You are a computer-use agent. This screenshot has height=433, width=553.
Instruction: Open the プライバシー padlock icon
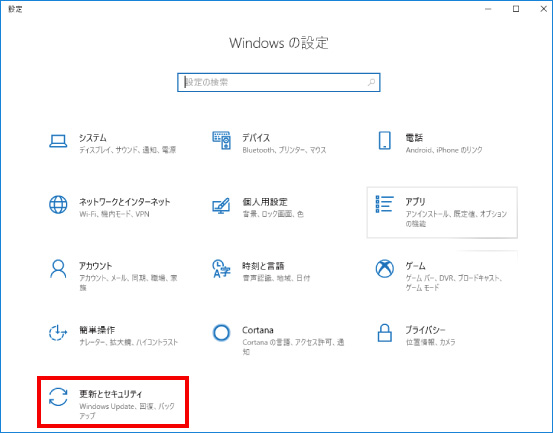[384, 333]
